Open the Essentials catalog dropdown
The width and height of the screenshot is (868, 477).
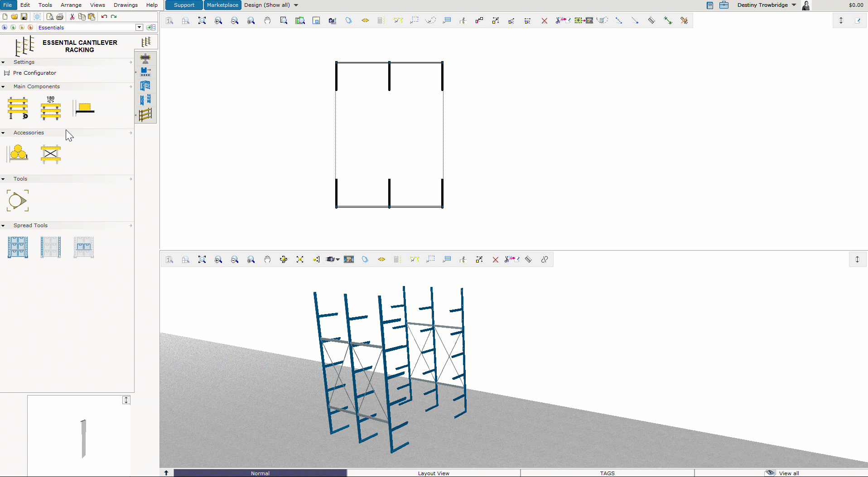(139, 28)
